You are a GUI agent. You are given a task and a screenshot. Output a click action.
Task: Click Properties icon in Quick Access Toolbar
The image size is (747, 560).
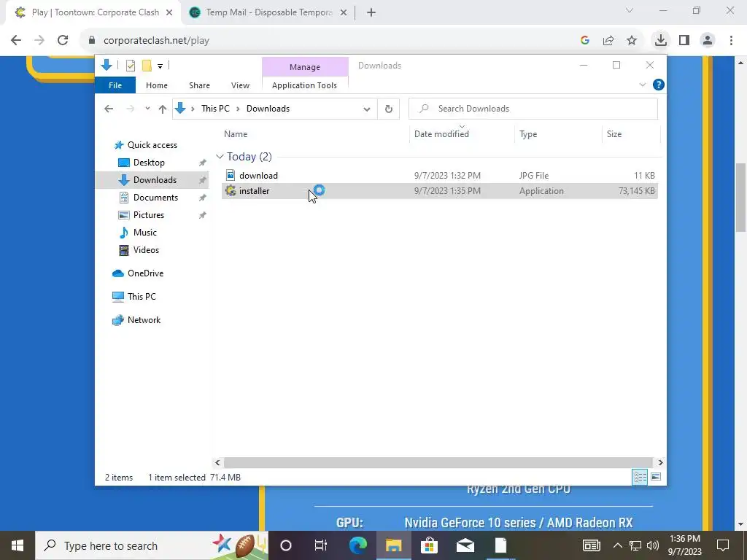[130, 66]
